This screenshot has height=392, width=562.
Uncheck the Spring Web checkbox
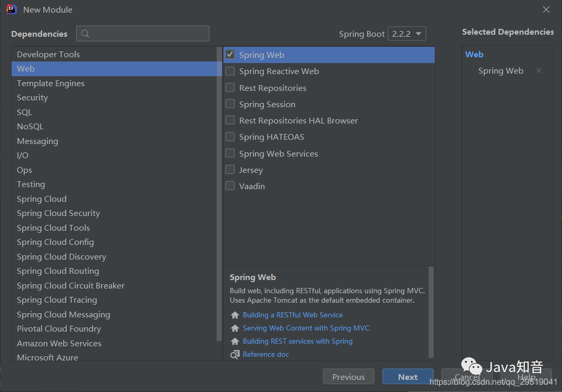[x=230, y=55]
